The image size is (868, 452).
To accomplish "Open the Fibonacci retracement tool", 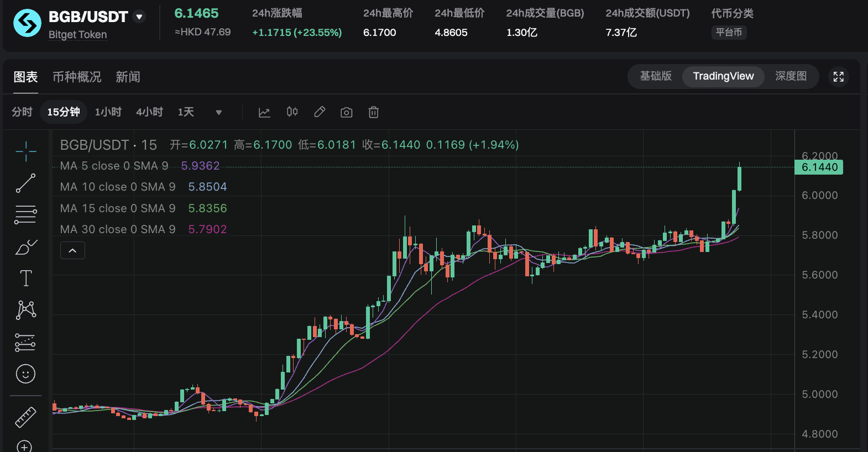I will coord(25,214).
